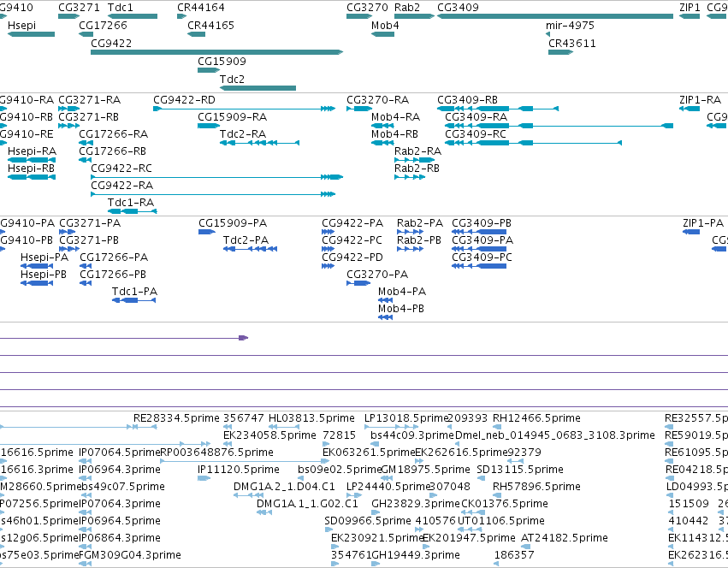Click the ZIP1 gene label
The image size is (728, 568).
point(690,8)
